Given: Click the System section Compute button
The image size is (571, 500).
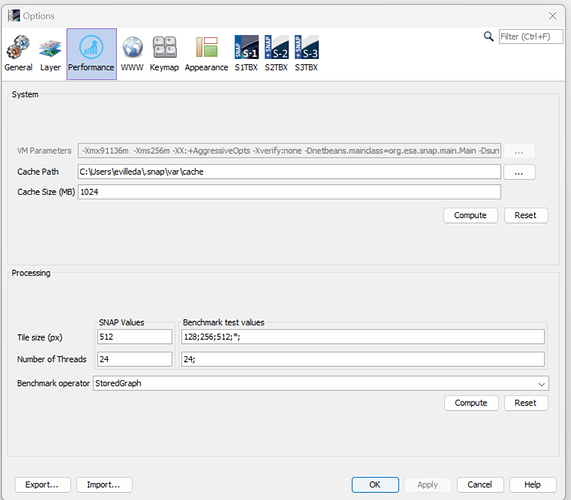Looking at the screenshot, I should click(x=470, y=216).
